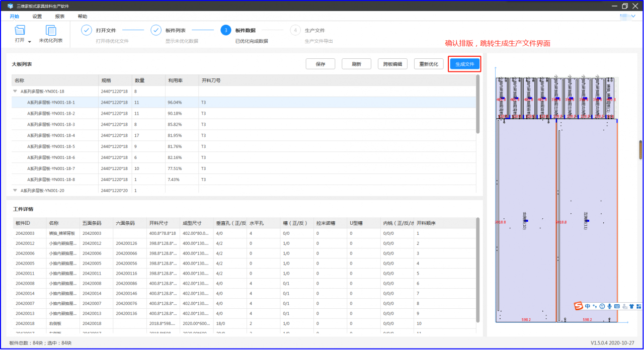Open the emoji face icon on the IME bar
This screenshot has width=644, height=350.
[x=601, y=306]
